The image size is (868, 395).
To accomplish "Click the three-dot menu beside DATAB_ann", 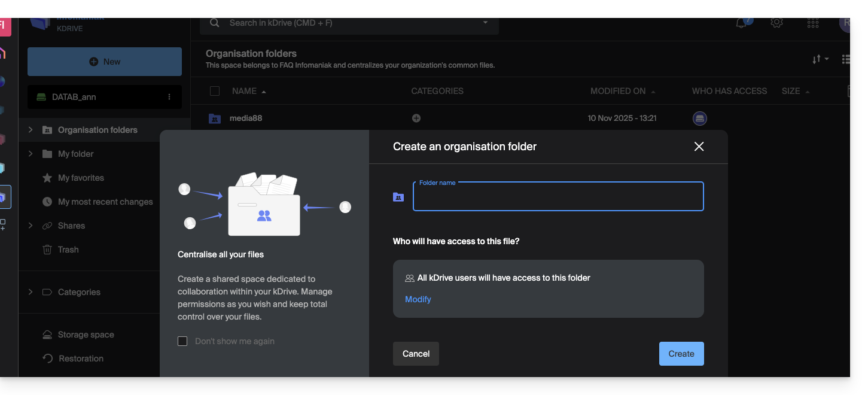I will pos(169,97).
